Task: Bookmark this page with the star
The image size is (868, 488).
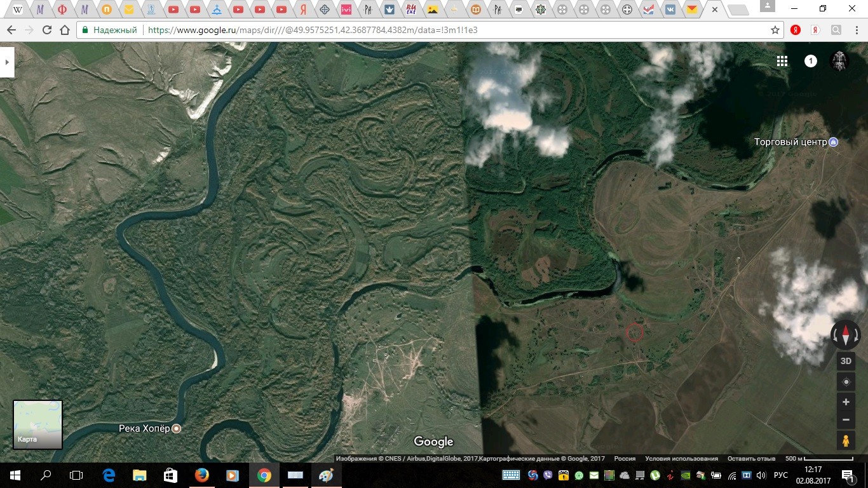Action: click(775, 30)
